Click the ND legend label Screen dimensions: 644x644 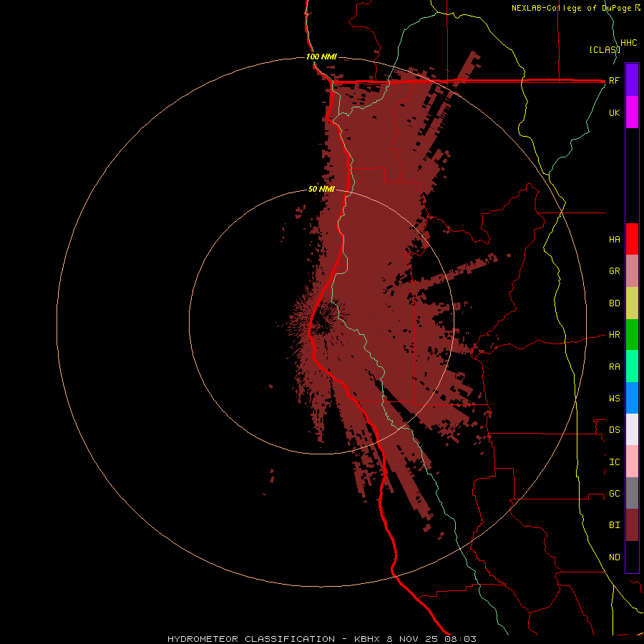(x=614, y=557)
